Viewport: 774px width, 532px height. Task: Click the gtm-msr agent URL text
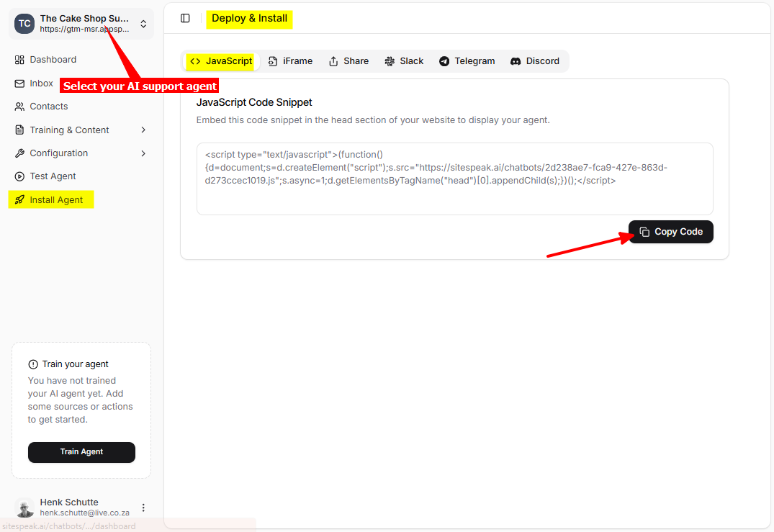pyautogui.click(x=84, y=29)
